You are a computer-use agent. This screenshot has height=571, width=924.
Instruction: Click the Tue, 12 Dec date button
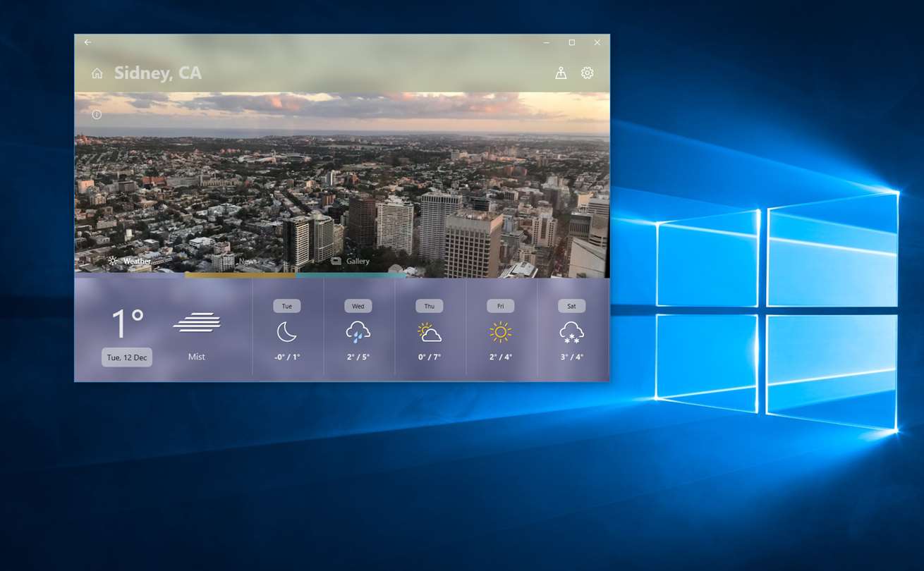point(127,357)
